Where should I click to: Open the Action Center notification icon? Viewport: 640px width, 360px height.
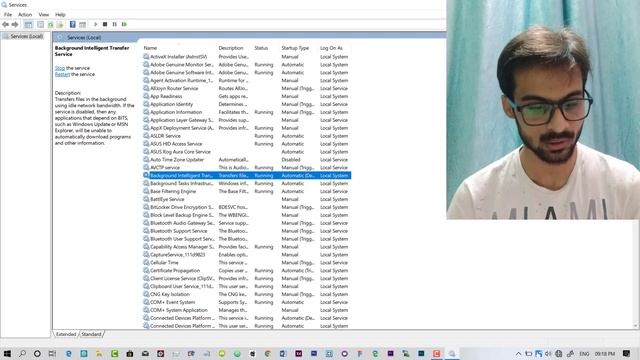[627, 353]
